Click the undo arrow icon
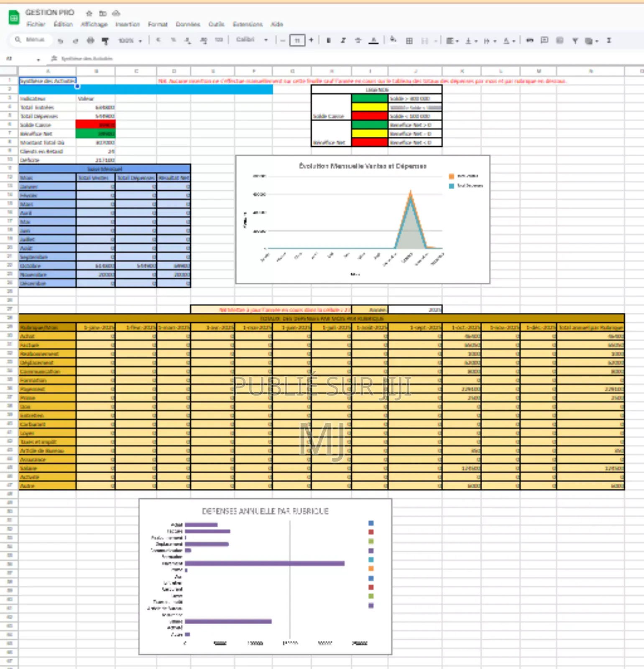Screen dimensions: 644x669 (x=61, y=41)
